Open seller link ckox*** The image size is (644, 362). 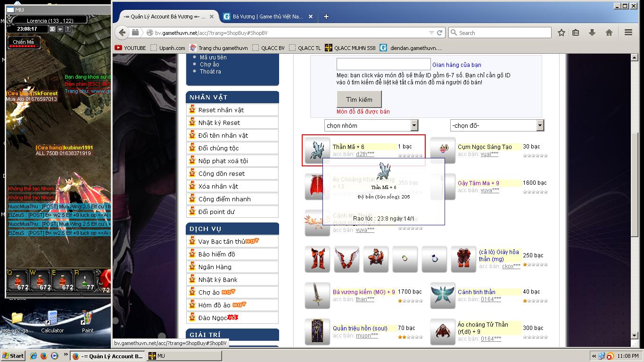point(511,266)
